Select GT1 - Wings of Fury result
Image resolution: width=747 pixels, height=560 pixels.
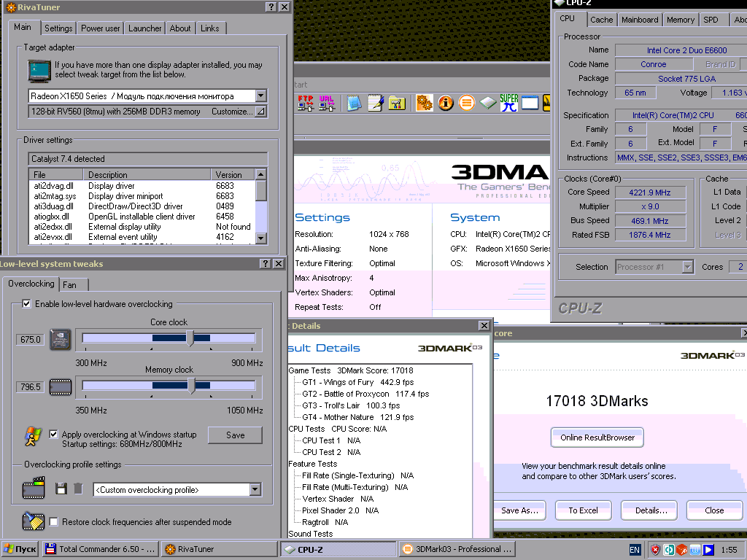357,382
